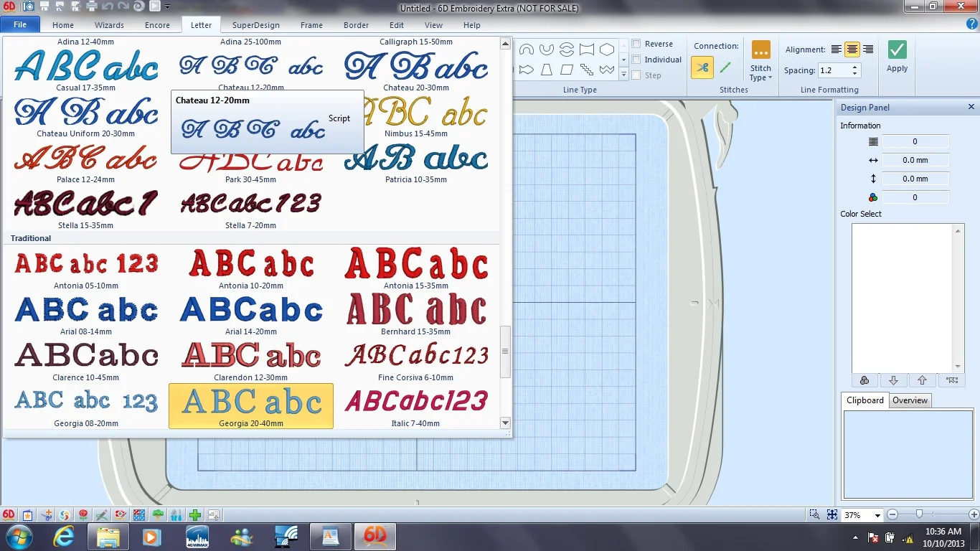Viewport: 980px width, 551px height.
Task: Select the zigzag line type shape
Action: pyautogui.click(x=607, y=70)
